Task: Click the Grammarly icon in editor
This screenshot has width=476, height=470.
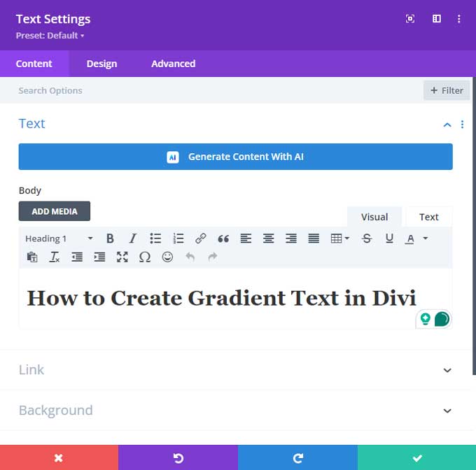Action: [x=442, y=320]
